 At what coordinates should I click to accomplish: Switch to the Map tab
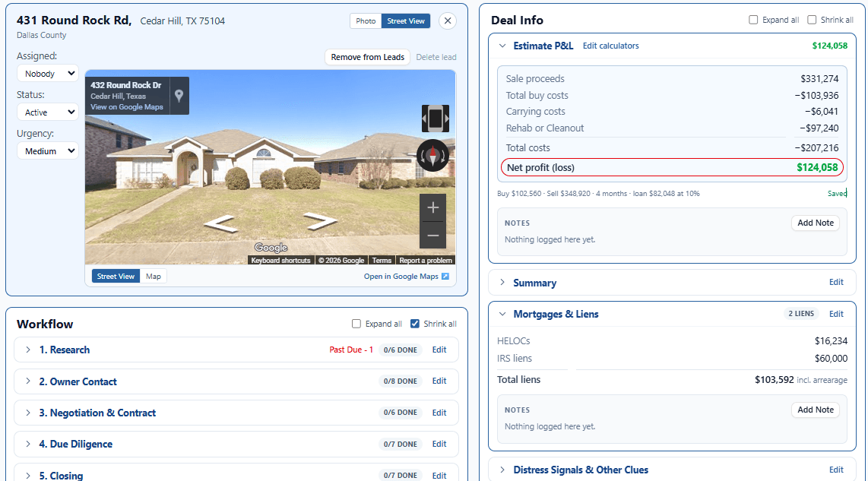pos(154,276)
